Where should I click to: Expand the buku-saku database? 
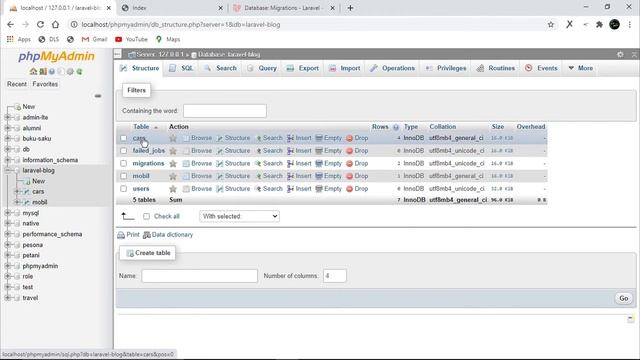[x=7, y=138]
